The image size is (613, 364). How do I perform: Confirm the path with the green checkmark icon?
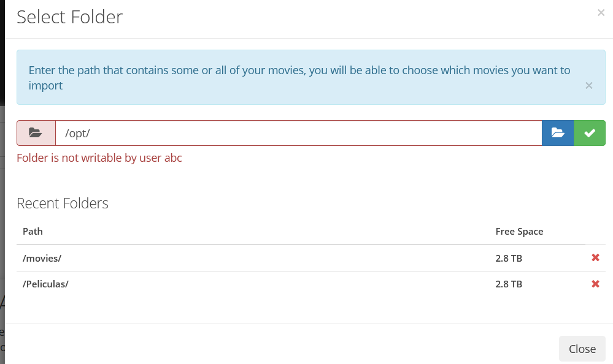tap(589, 133)
